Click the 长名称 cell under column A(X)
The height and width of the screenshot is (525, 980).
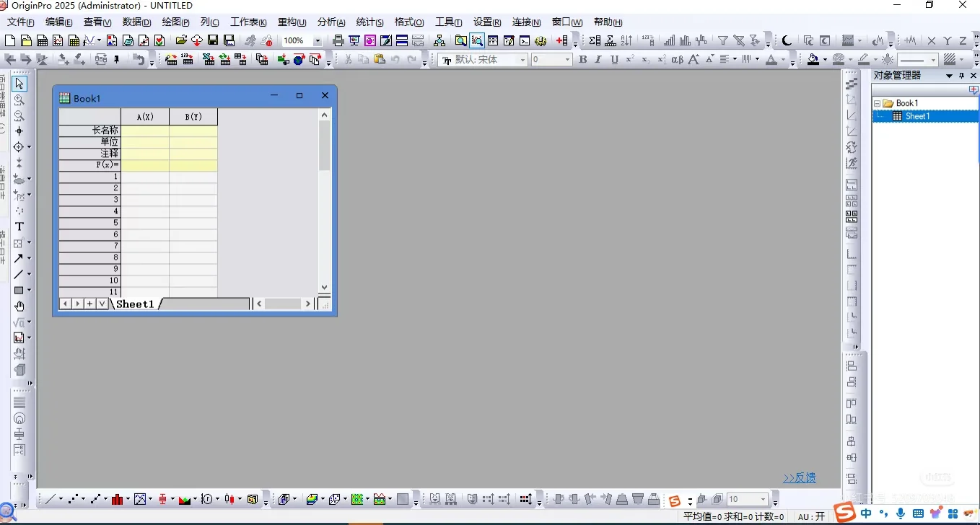pyautogui.click(x=145, y=131)
